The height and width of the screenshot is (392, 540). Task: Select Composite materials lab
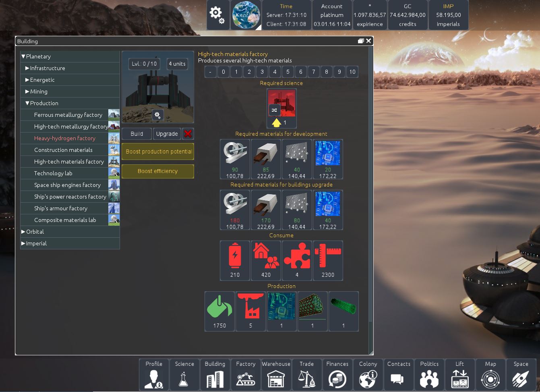(x=70, y=220)
